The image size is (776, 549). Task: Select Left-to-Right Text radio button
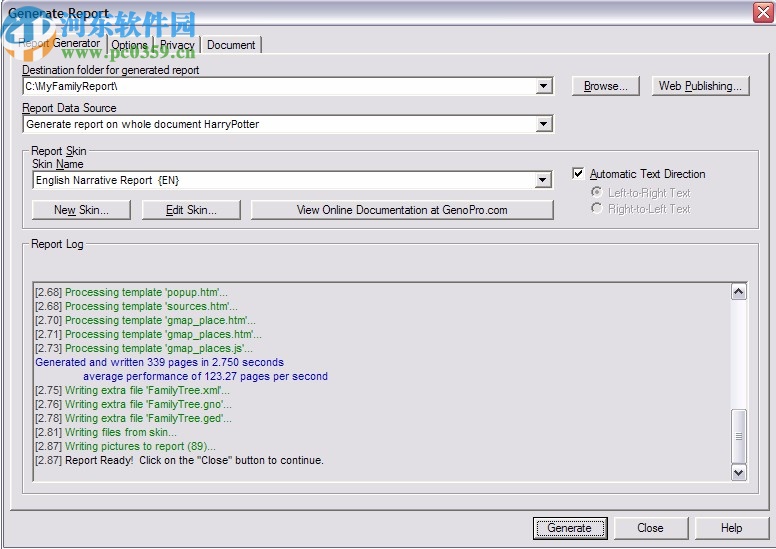click(x=597, y=192)
